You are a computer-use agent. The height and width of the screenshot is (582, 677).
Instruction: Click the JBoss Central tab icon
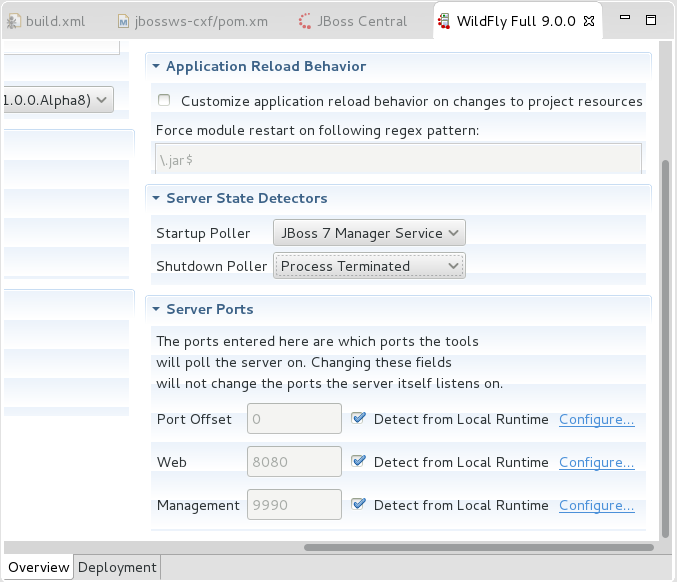tap(305, 21)
